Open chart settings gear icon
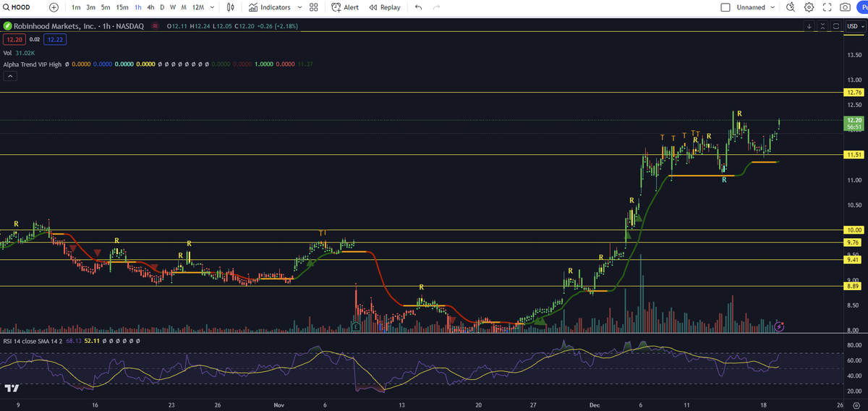868x411 pixels. coord(809,7)
